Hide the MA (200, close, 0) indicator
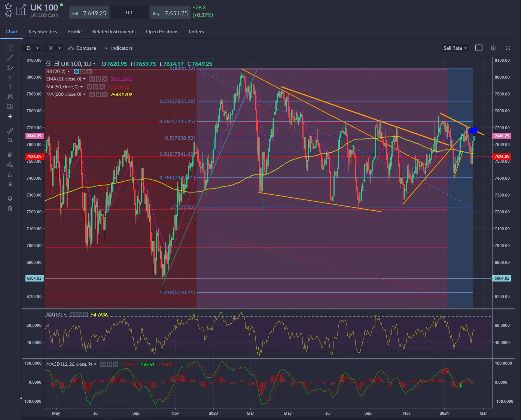 click(x=92, y=95)
